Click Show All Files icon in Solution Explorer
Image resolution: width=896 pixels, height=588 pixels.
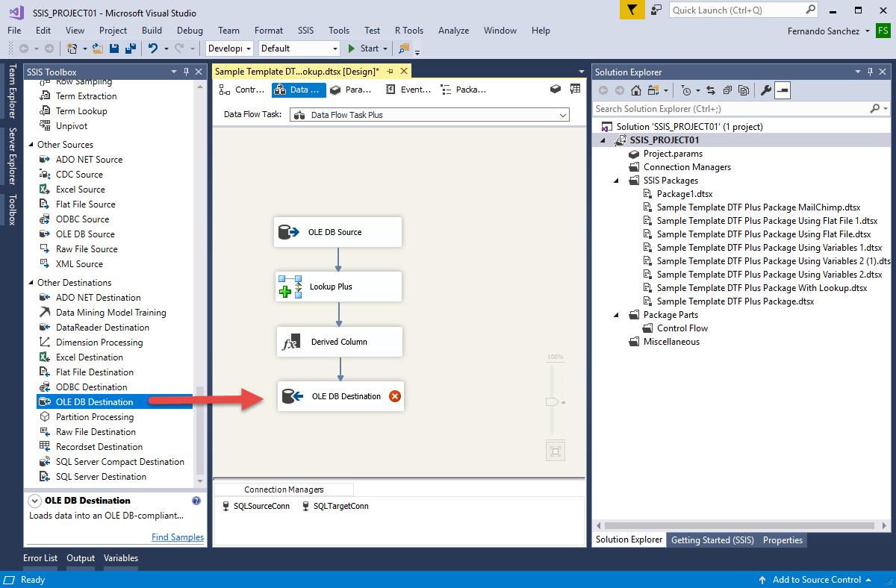[744, 90]
